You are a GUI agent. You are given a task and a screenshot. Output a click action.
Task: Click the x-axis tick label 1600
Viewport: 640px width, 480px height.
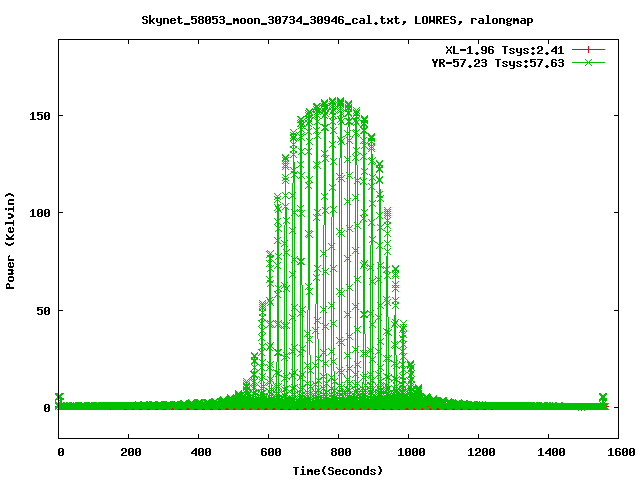(621, 452)
